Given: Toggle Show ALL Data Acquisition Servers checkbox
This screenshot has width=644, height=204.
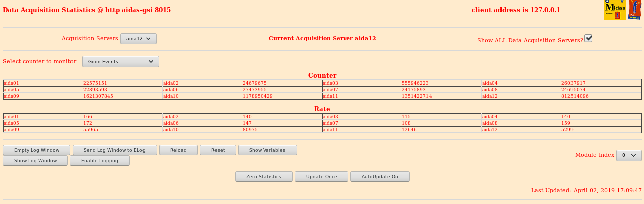Looking at the screenshot, I should coord(588,38).
